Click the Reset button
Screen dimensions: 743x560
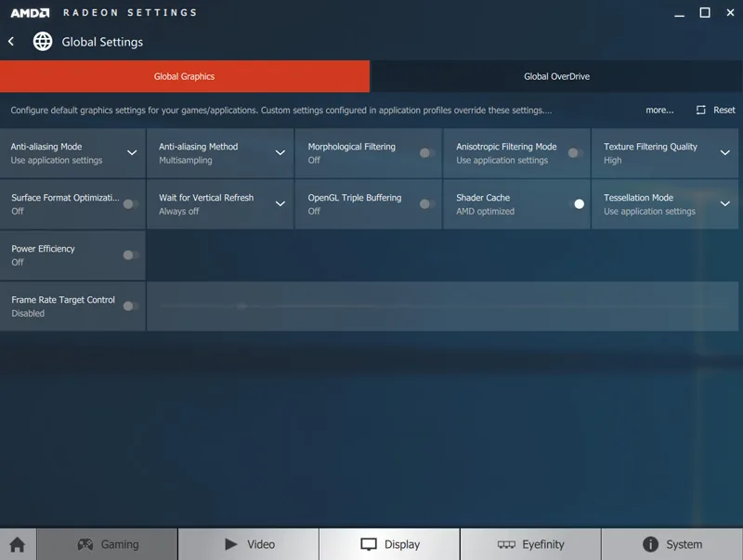715,110
